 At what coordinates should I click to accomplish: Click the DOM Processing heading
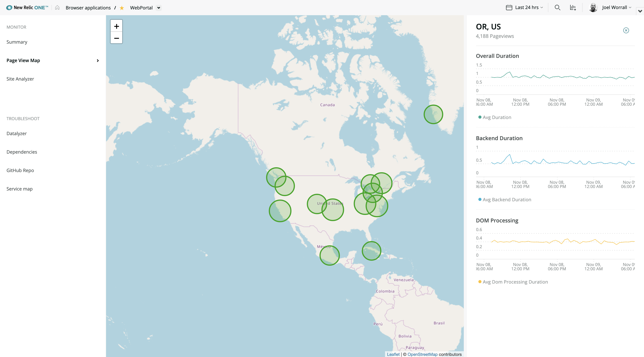[x=497, y=220]
